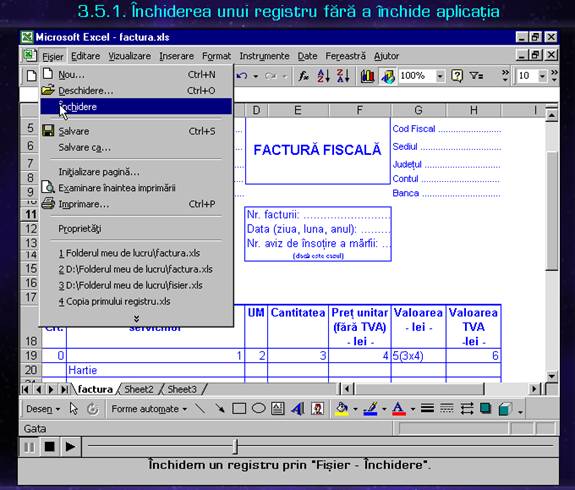Open the Zoom 100% dropdown
This screenshot has height=490, width=575.
click(x=440, y=76)
